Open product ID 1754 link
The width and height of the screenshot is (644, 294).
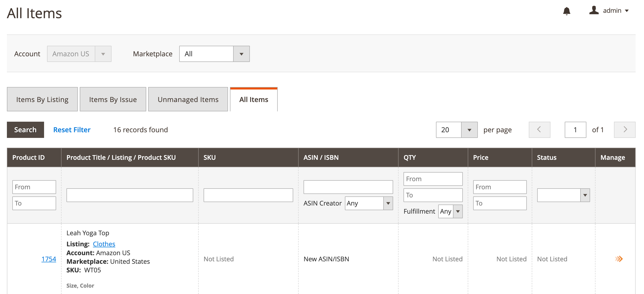point(48,259)
